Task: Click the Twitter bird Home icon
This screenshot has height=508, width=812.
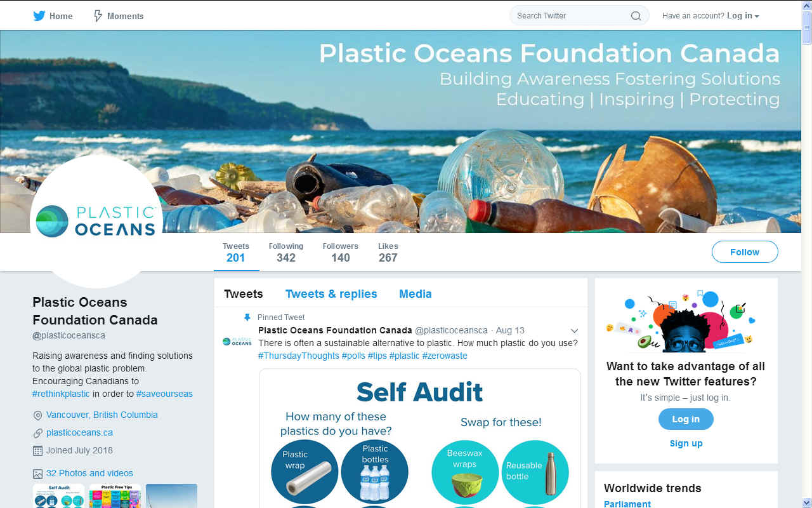Action: [x=39, y=16]
